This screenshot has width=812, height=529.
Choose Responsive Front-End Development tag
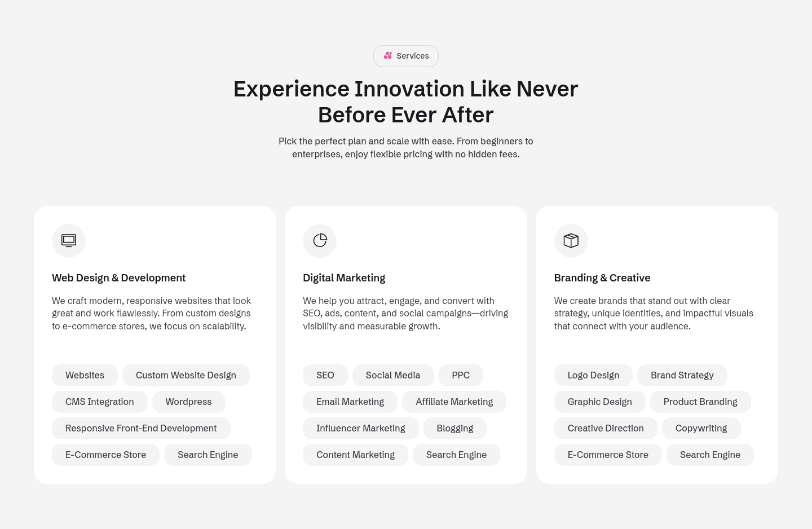pos(141,429)
